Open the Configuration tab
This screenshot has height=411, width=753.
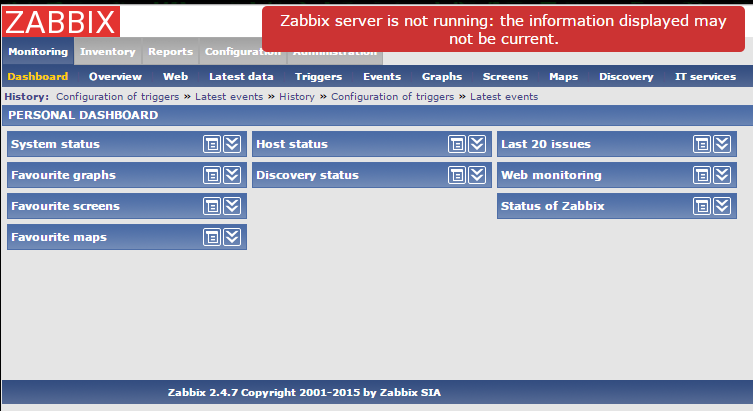pos(243,51)
